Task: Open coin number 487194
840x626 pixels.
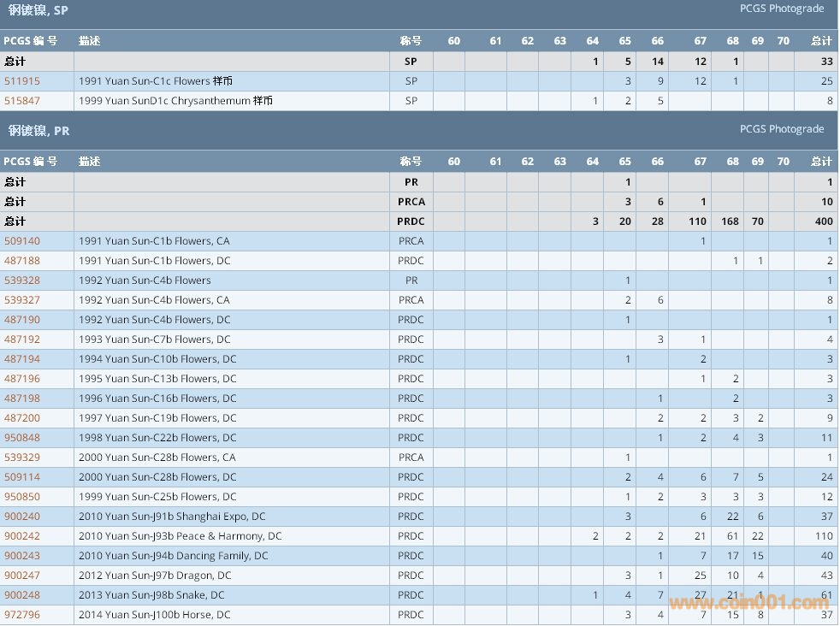Action: pos(22,359)
